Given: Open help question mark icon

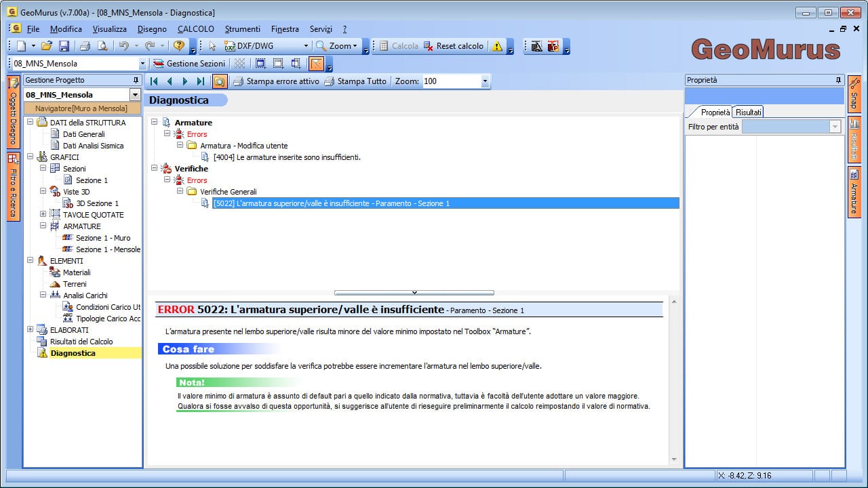Looking at the screenshot, I should [179, 46].
